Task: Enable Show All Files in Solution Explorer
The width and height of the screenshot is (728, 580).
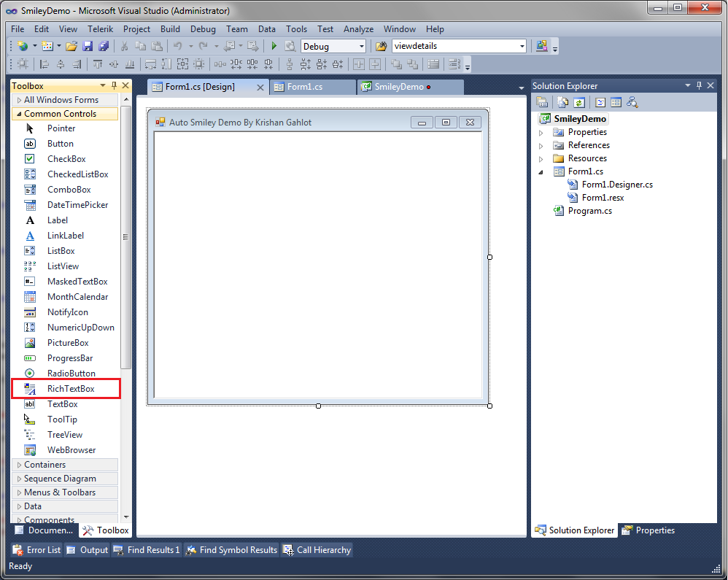Action: click(x=561, y=102)
